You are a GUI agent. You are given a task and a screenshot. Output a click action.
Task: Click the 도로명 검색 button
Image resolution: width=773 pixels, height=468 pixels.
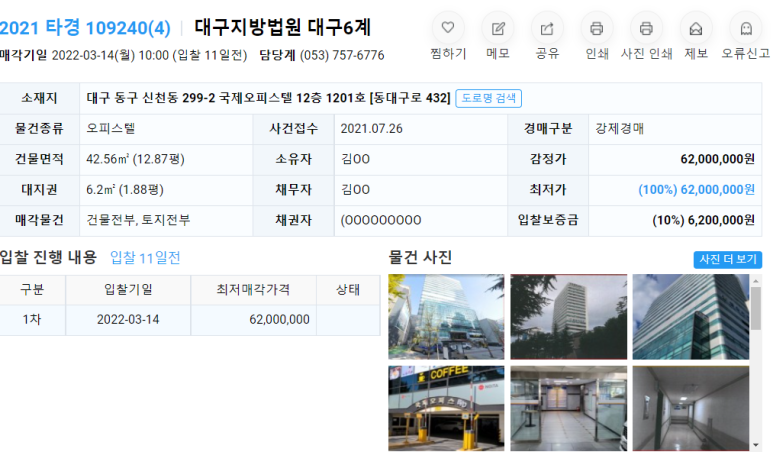pos(488,98)
